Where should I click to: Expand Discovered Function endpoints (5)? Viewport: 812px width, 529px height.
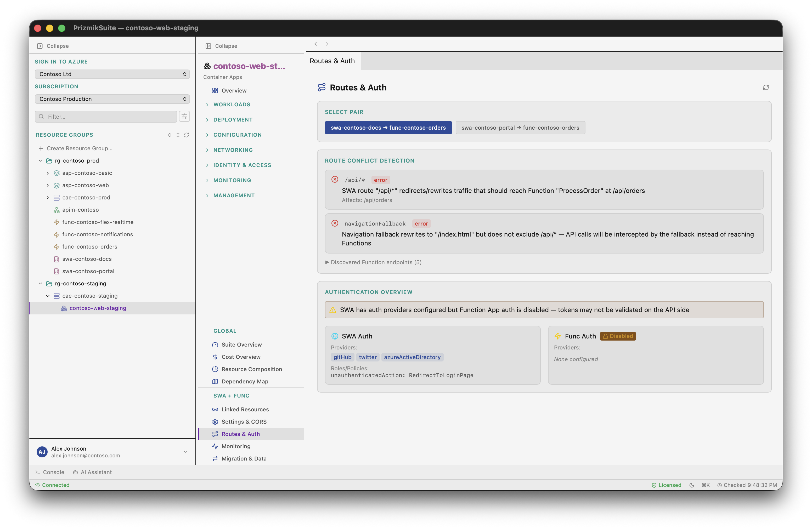pyautogui.click(x=373, y=262)
